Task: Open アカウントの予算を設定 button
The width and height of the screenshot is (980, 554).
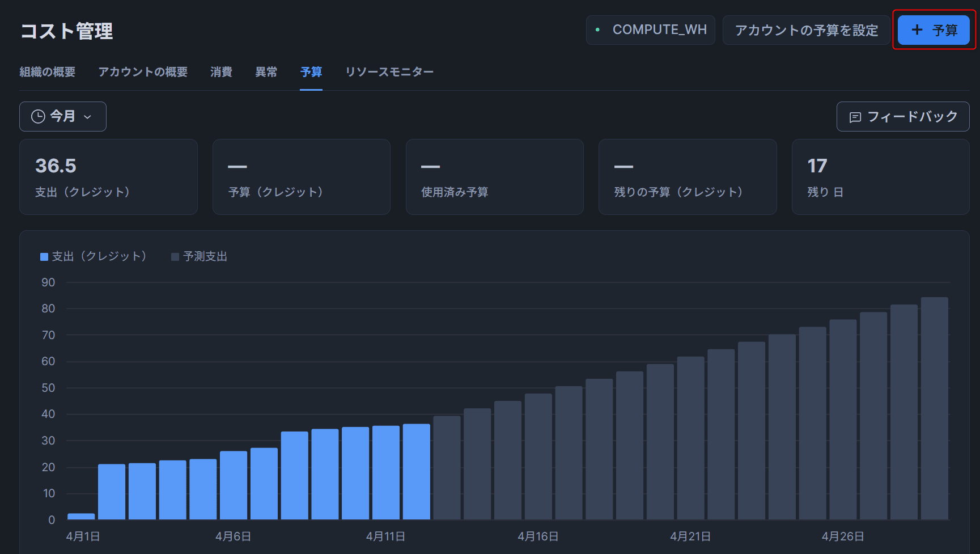Action: (806, 30)
